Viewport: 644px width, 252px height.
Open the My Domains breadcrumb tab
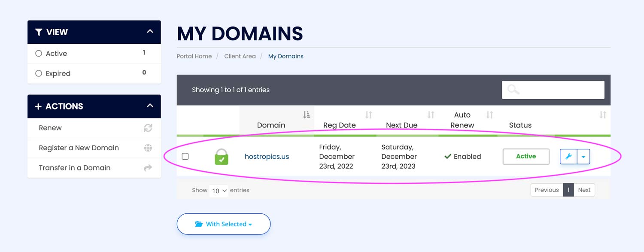coord(286,56)
